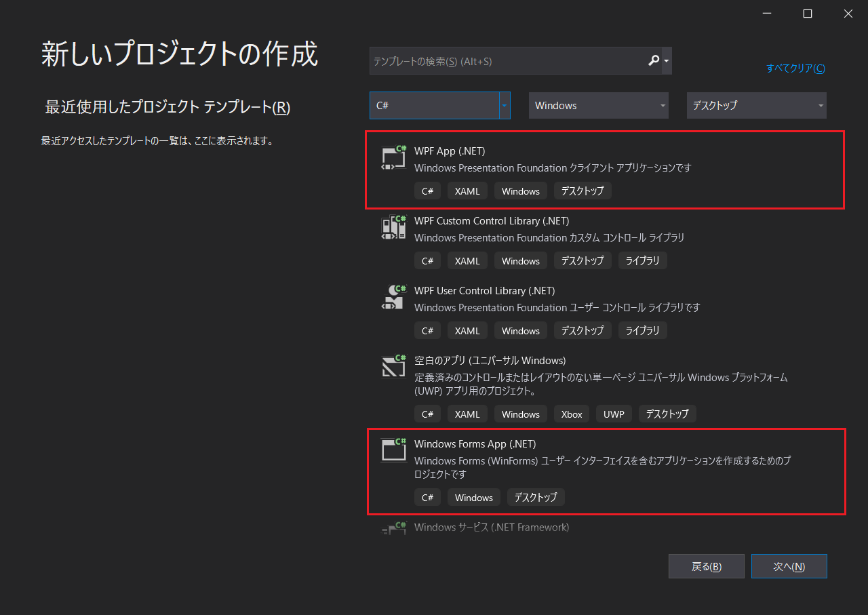Expand the search history dropdown arrow
868x615 pixels.
tap(667, 61)
